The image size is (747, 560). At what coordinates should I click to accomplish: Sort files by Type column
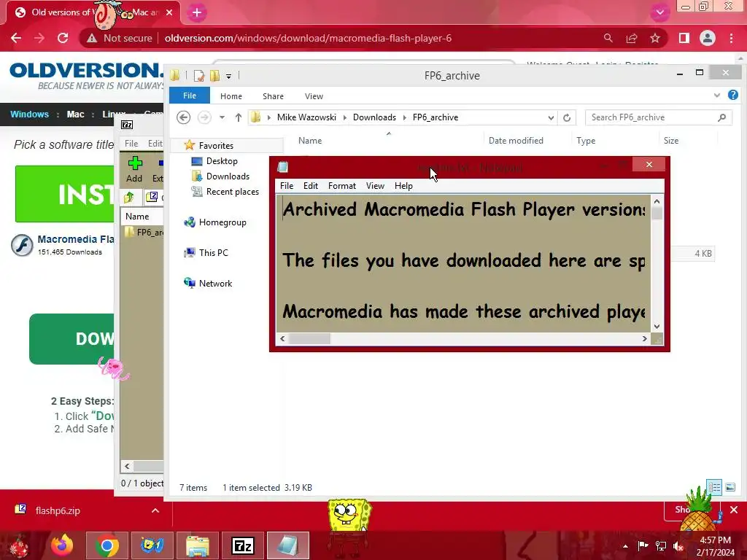[586, 141]
